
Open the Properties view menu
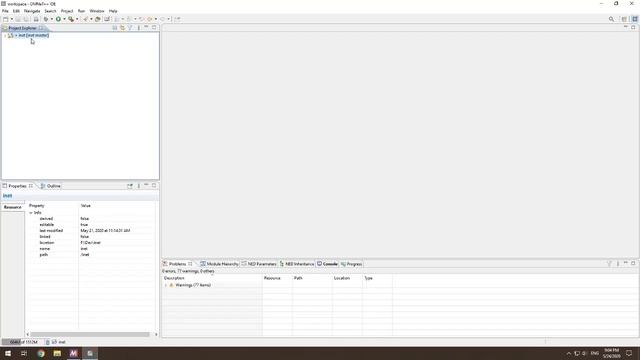(x=138, y=186)
